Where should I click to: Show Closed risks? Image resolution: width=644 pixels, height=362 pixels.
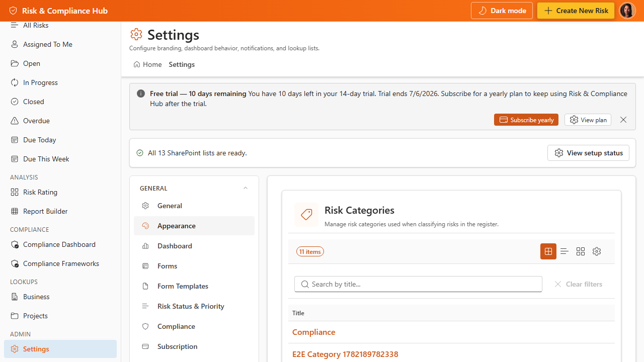coord(60,102)
